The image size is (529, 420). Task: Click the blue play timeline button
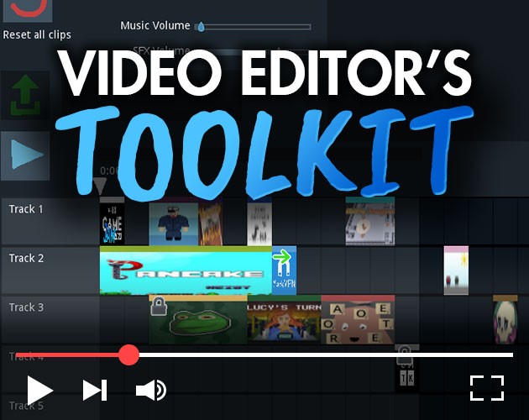[x=26, y=155]
